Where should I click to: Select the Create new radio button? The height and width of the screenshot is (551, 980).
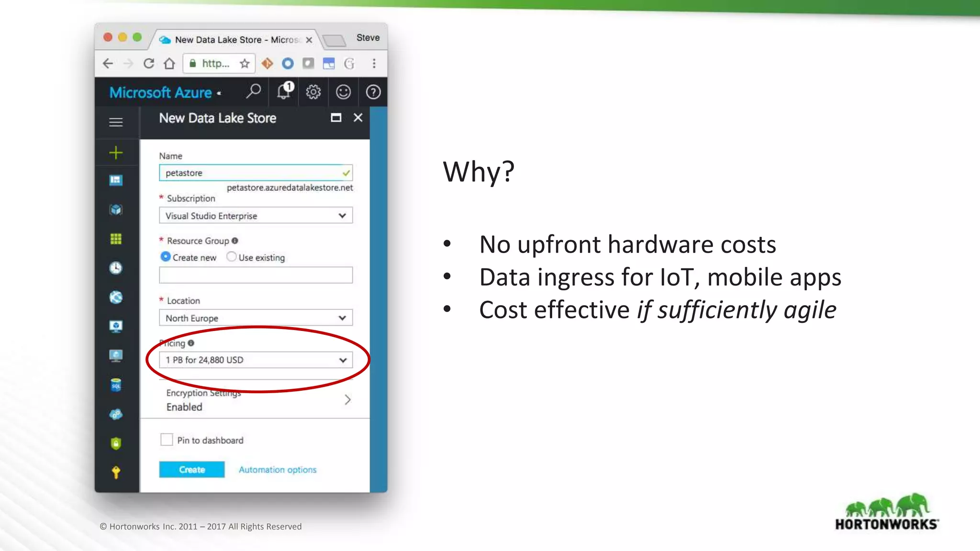click(166, 257)
